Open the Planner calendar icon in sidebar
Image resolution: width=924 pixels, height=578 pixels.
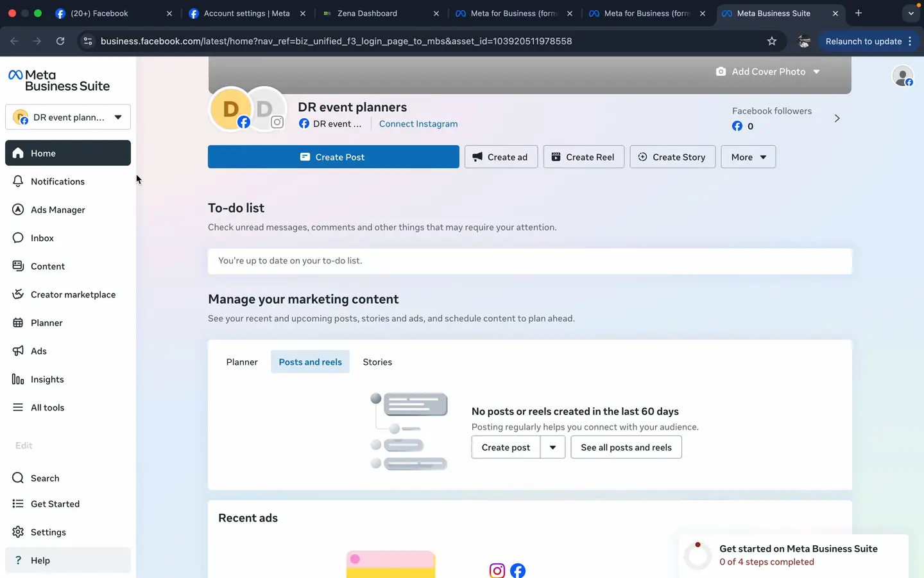[18, 322]
